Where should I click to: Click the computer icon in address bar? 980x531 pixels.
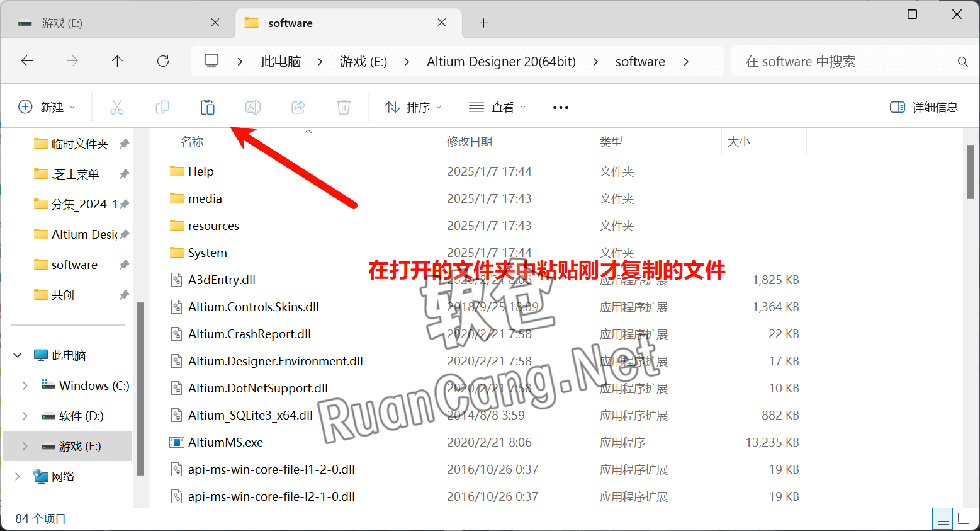[211, 61]
